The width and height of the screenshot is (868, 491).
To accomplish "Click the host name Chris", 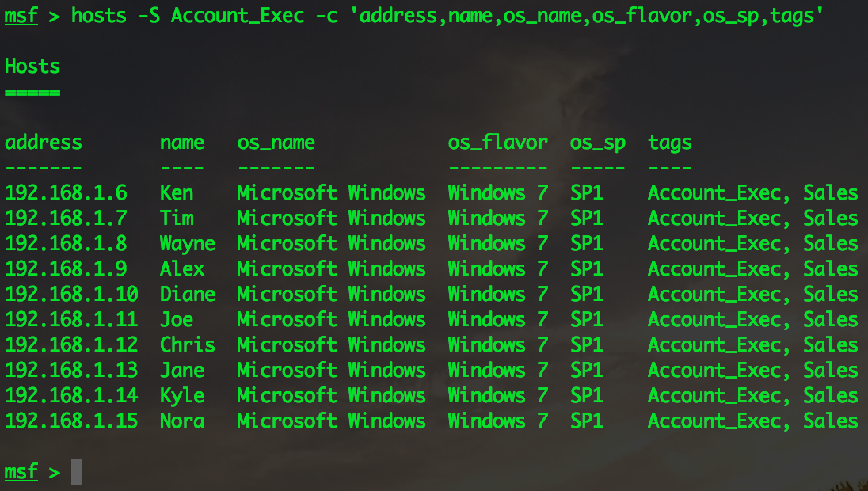I will [187, 344].
